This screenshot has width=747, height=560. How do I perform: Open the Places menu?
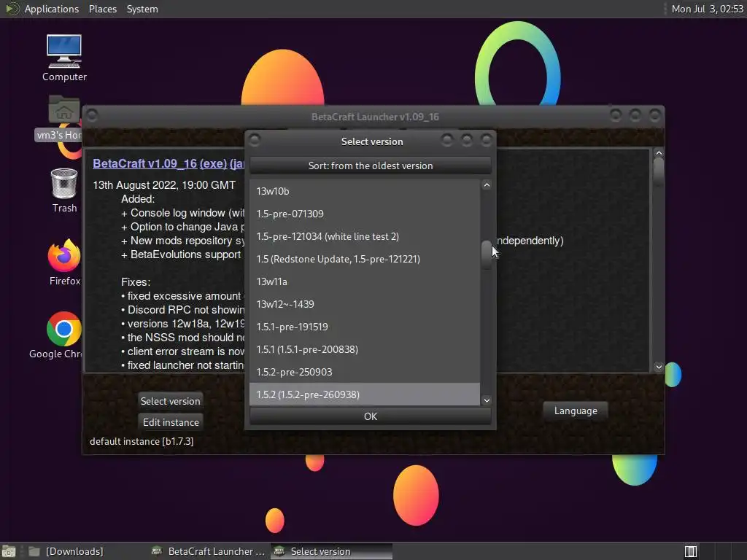pyautogui.click(x=102, y=9)
